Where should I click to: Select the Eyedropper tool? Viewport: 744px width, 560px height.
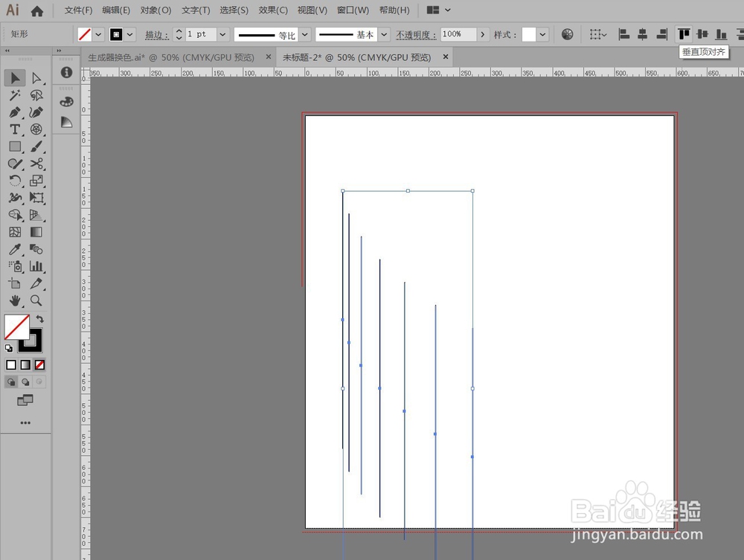point(15,249)
